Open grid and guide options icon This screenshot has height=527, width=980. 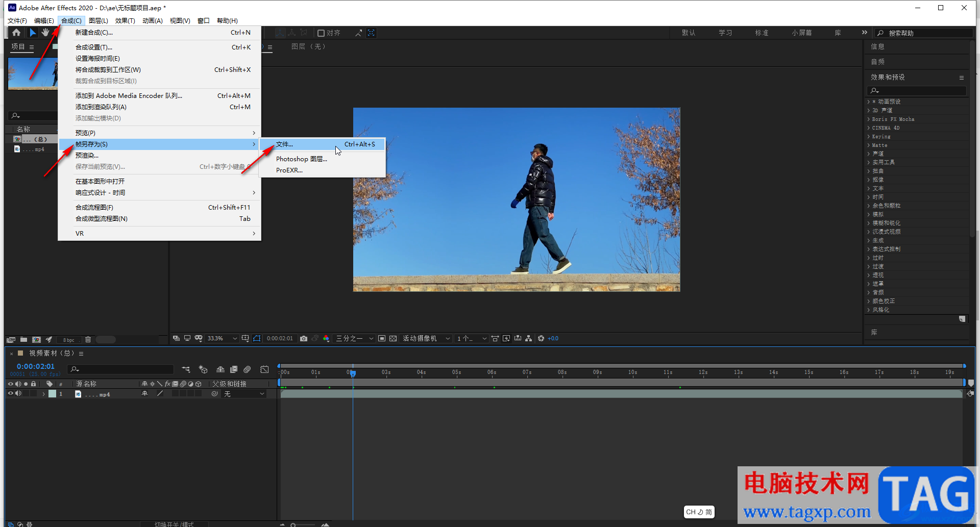click(x=246, y=338)
